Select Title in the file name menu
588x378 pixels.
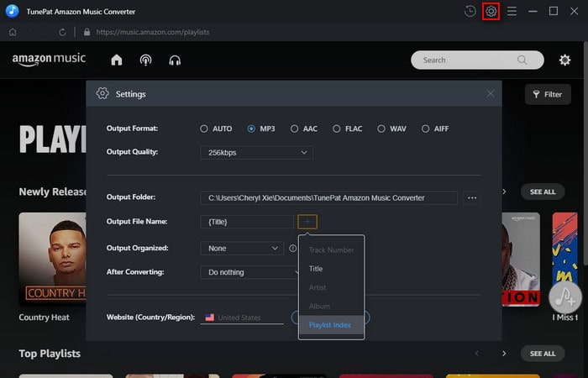[316, 269]
